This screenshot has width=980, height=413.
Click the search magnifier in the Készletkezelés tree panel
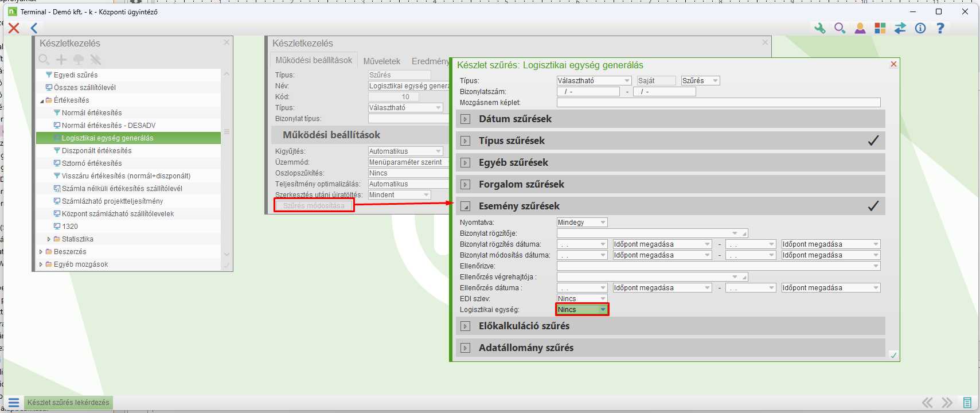[44, 60]
